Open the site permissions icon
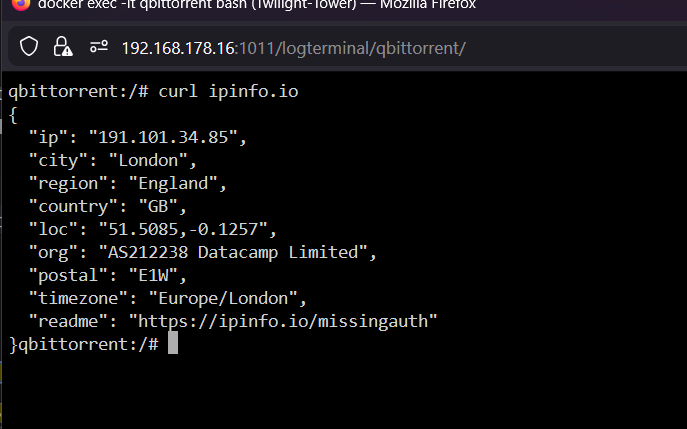The height and width of the screenshot is (429, 687). pyautogui.click(x=99, y=46)
